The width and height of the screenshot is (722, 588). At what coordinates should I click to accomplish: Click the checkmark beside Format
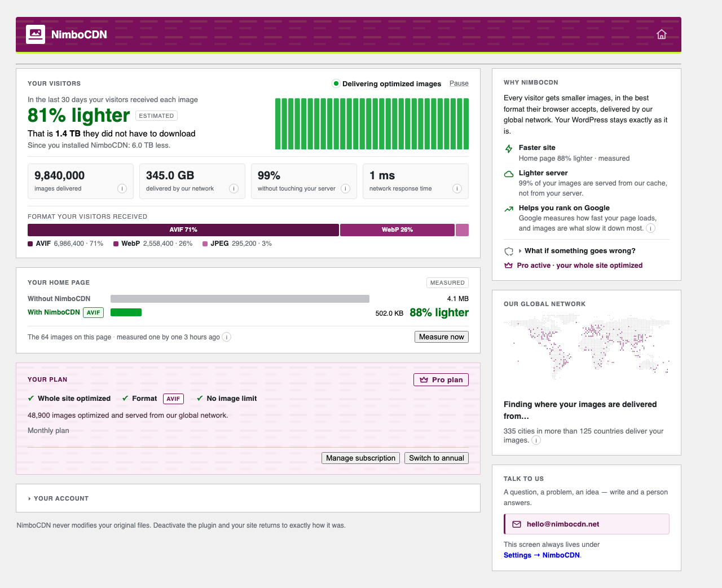point(125,398)
